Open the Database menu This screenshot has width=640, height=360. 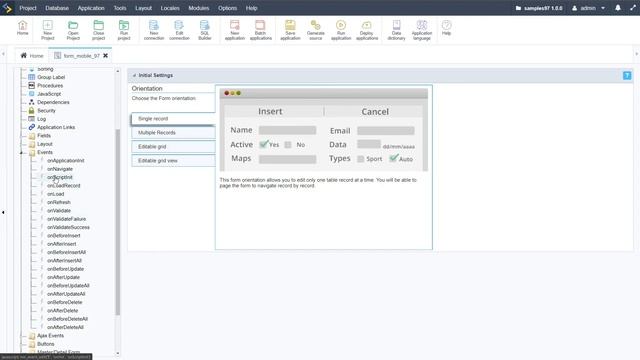click(x=57, y=8)
